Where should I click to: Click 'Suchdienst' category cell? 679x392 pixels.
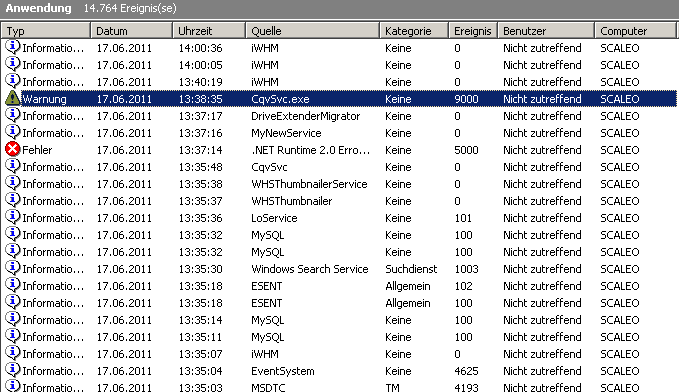point(411,269)
